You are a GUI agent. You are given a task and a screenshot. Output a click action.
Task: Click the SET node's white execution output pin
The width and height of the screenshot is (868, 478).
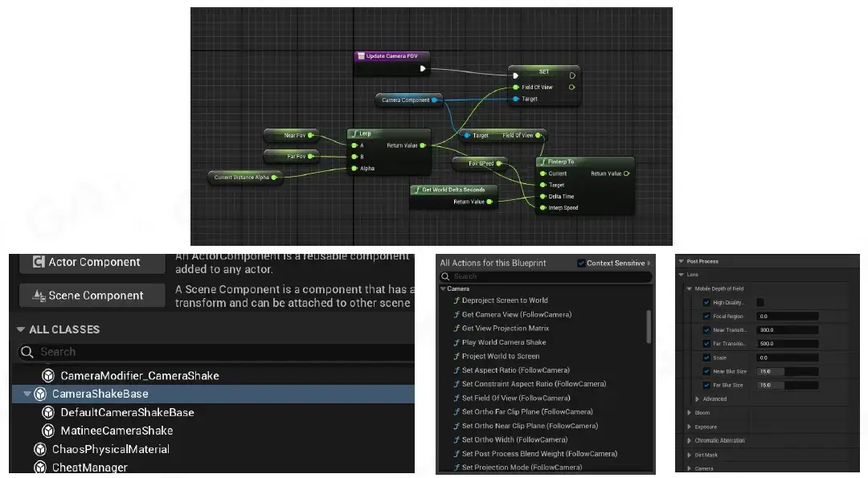coord(571,76)
